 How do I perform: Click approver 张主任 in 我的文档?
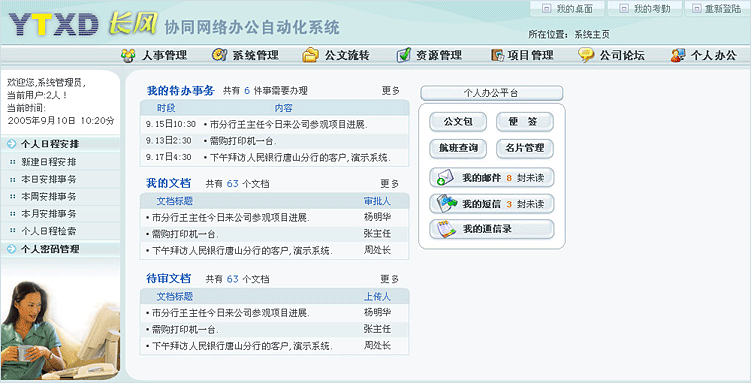coord(377,234)
